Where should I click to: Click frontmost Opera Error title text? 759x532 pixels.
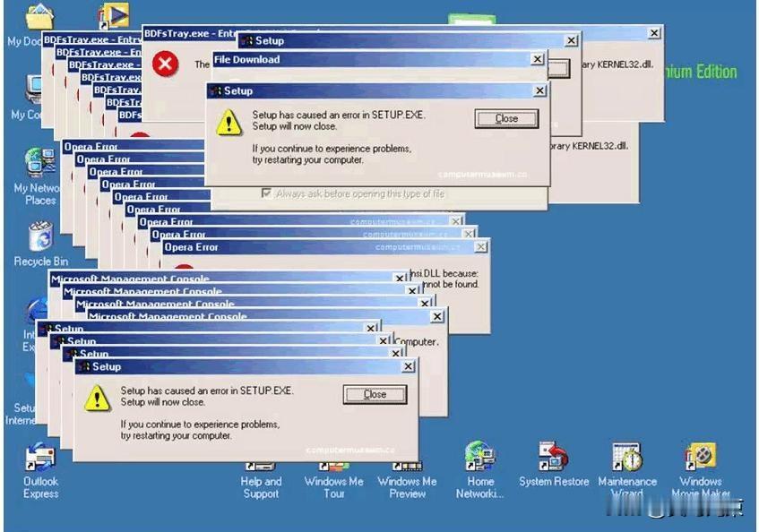pos(191,247)
